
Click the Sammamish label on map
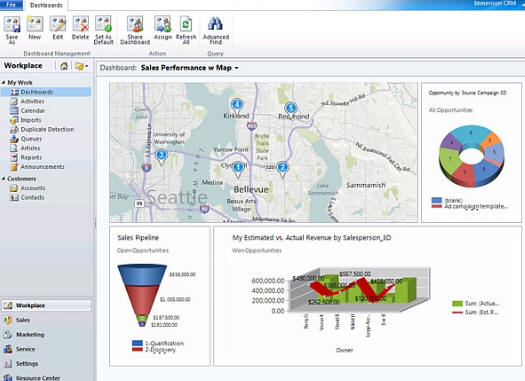point(366,185)
